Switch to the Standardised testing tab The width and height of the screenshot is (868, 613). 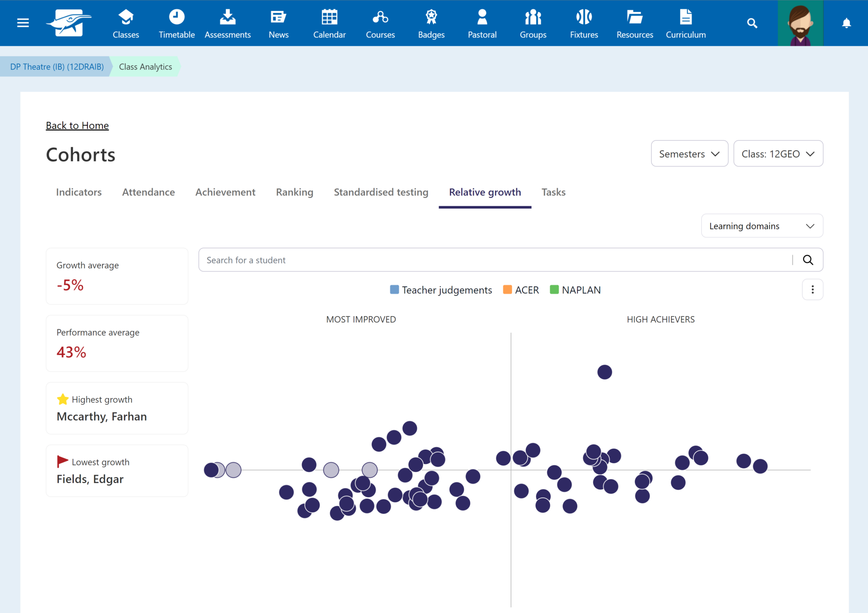(x=381, y=192)
